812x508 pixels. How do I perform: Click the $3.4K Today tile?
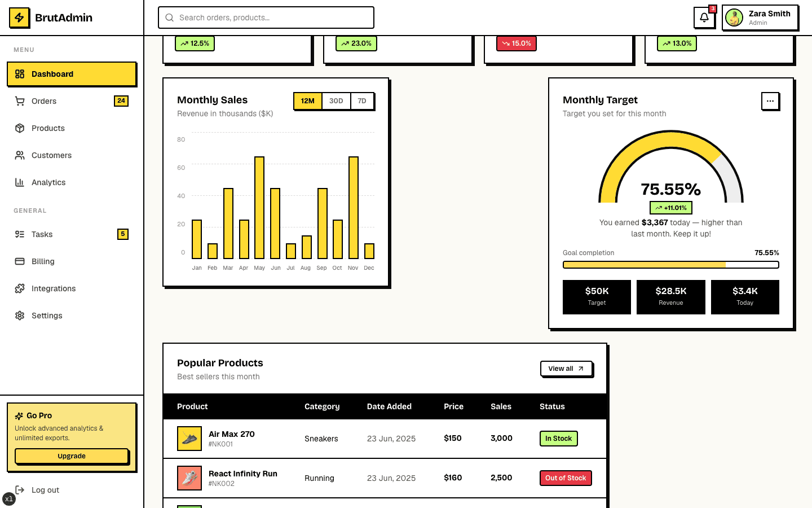pyautogui.click(x=745, y=297)
